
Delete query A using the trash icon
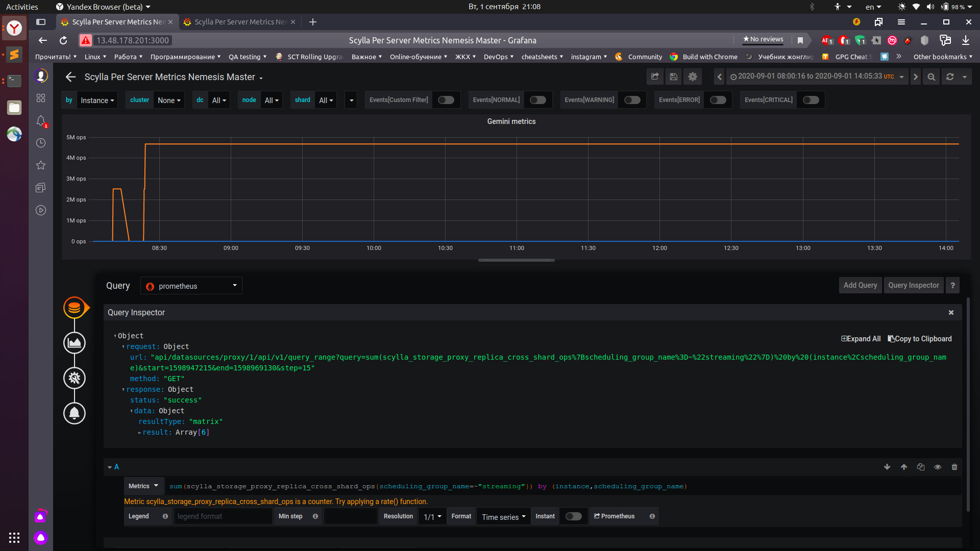(954, 467)
